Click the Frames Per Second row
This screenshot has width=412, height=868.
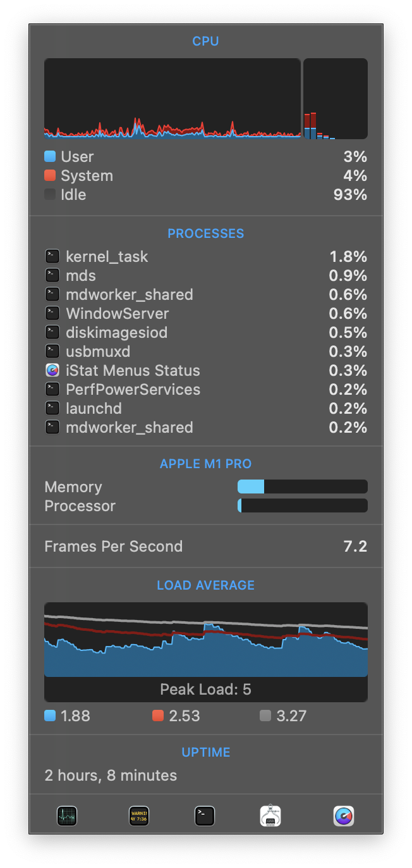206,547
